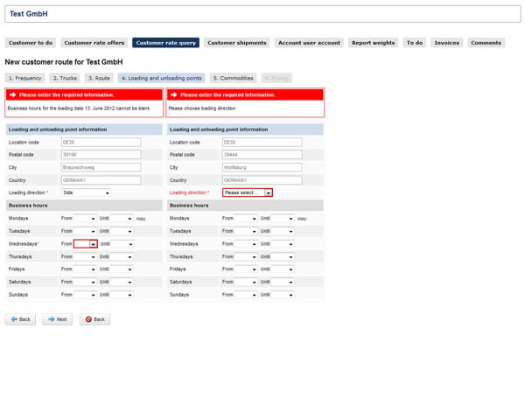Go to the Invoices tab

(x=446, y=43)
